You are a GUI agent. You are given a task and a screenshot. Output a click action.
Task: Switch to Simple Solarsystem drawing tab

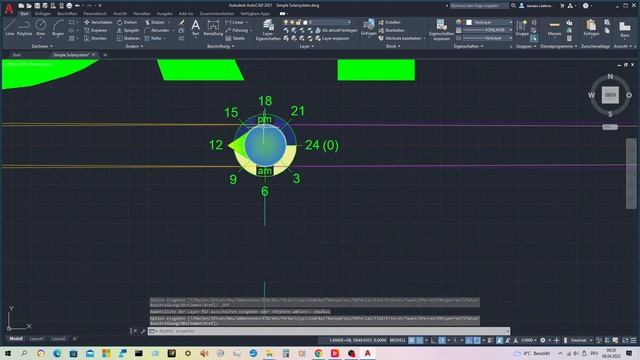pyautogui.click(x=71, y=55)
